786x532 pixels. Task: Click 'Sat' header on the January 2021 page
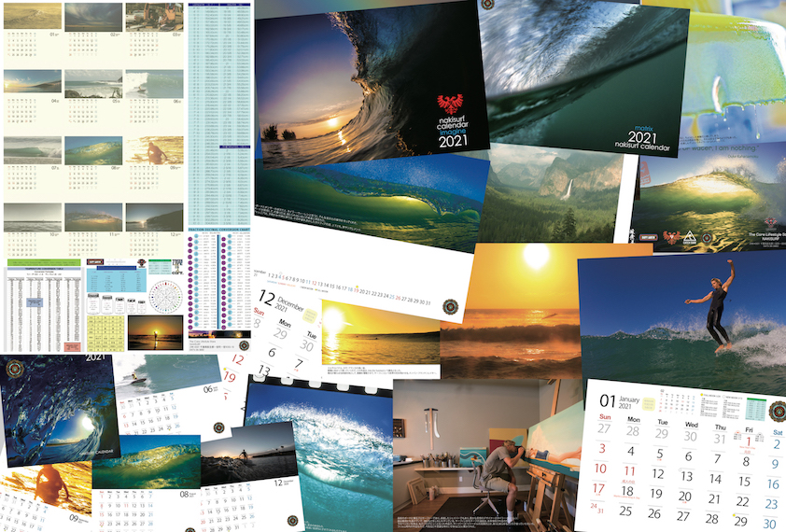[778, 432]
